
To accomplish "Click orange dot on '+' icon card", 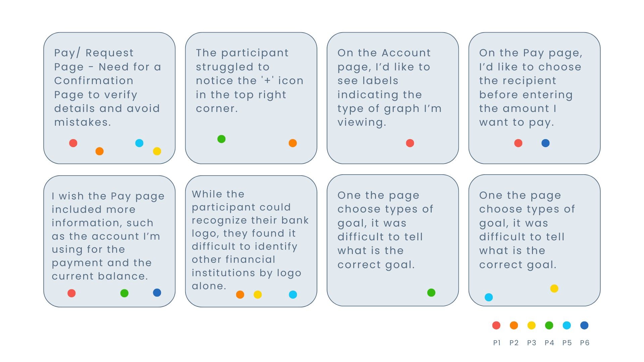I will pos(292,143).
